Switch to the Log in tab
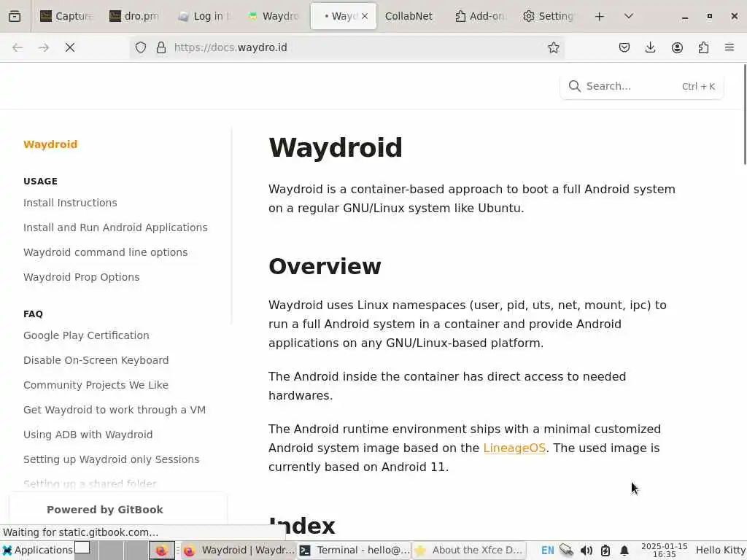 coord(204,16)
